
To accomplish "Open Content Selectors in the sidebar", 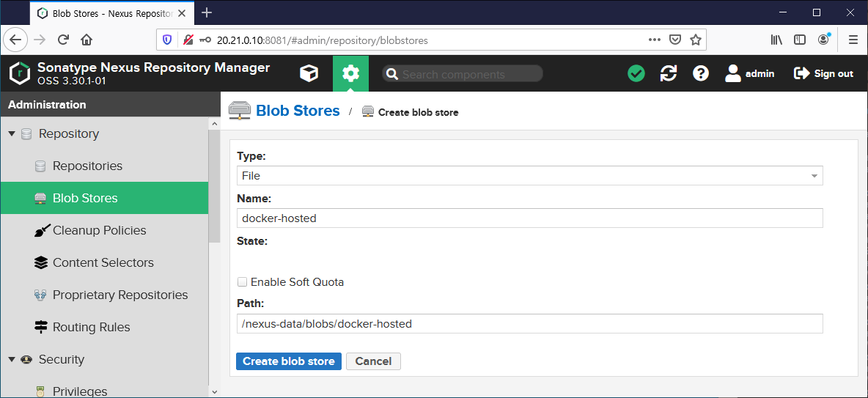I will pos(104,262).
